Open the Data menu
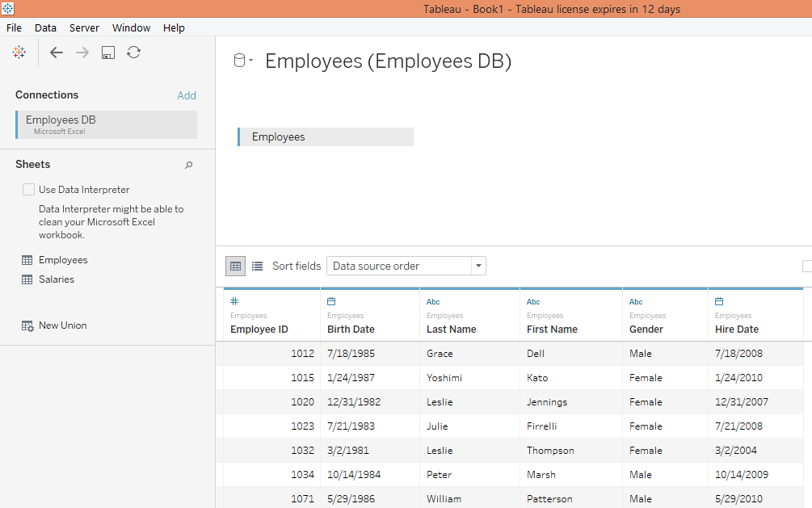 (45, 27)
